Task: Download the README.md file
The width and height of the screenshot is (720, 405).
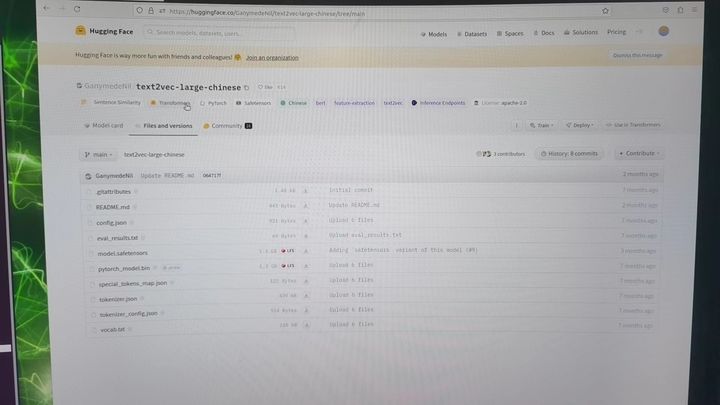Action: [305, 206]
